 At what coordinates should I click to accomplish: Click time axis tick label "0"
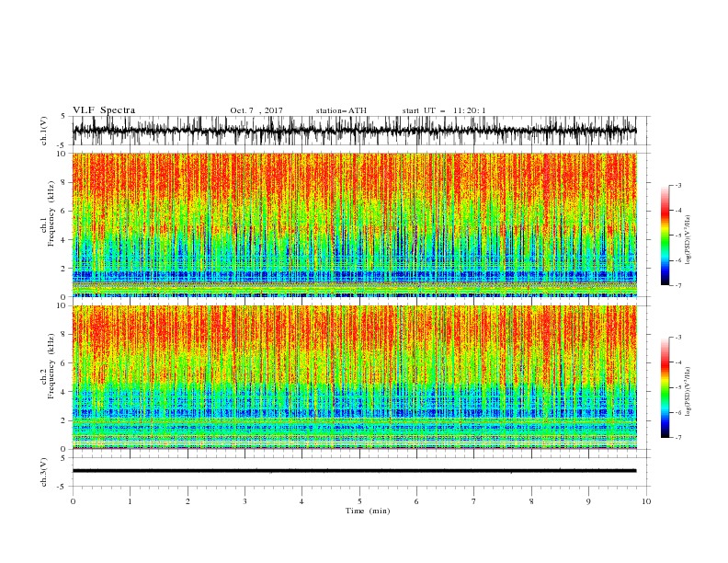pos(73,501)
